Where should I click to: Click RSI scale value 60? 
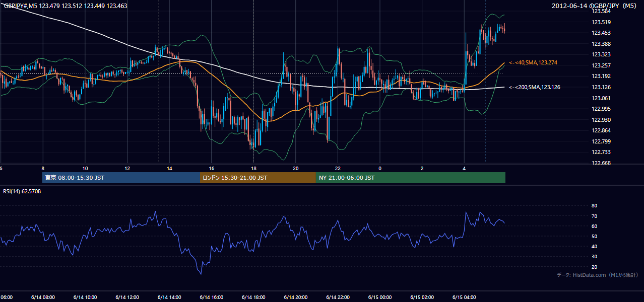pos(594,226)
